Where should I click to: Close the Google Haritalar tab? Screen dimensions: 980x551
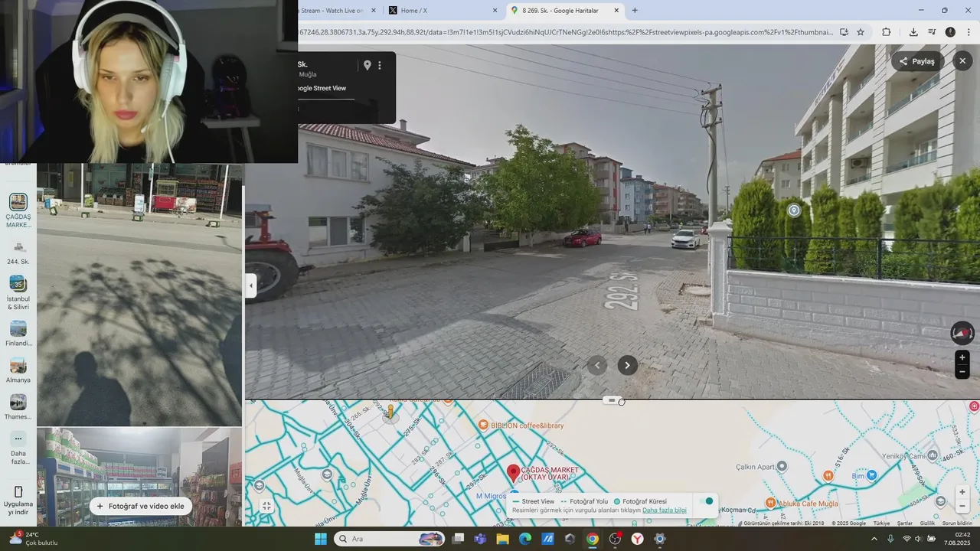click(x=616, y=11)
